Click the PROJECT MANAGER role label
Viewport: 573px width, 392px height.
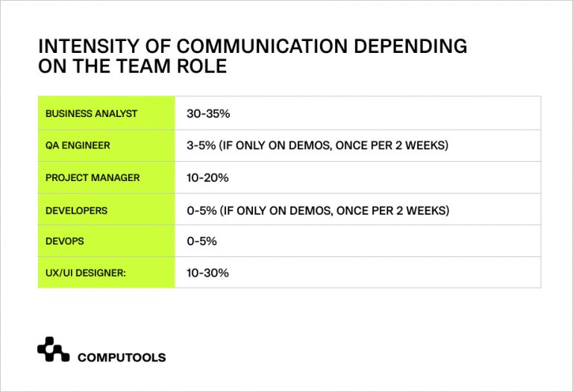[x=93, y=178]
